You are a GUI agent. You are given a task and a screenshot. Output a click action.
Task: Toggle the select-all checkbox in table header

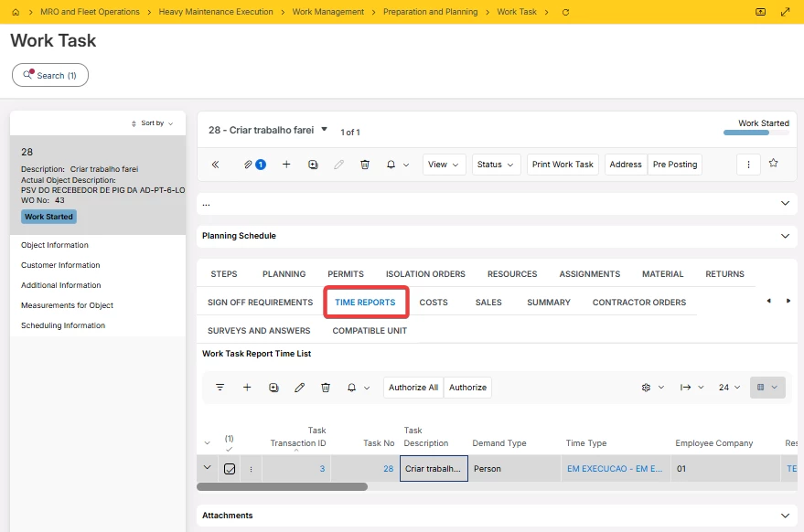pyautogui.click(x=230, y=443)
